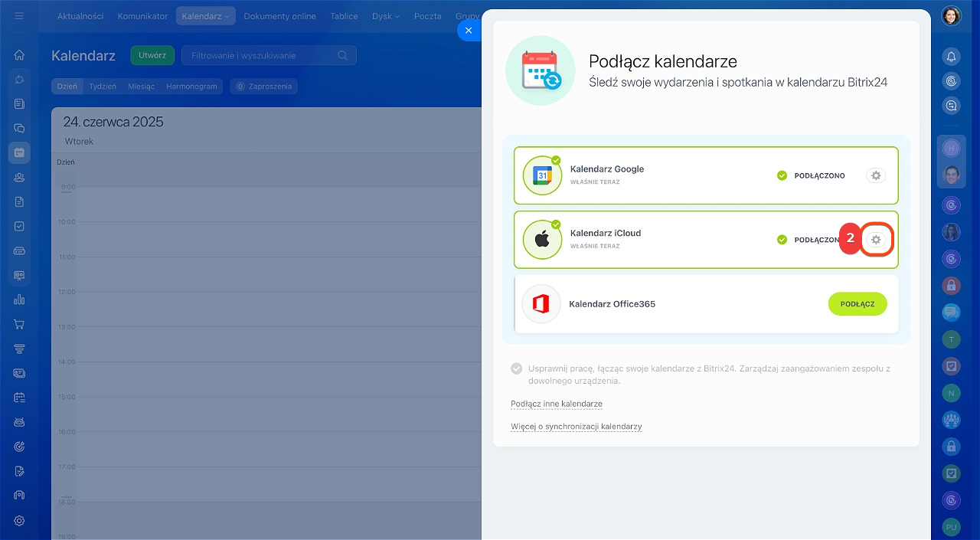
Task: Open the robot automation sidebar icon
Action: pos(19,422)
